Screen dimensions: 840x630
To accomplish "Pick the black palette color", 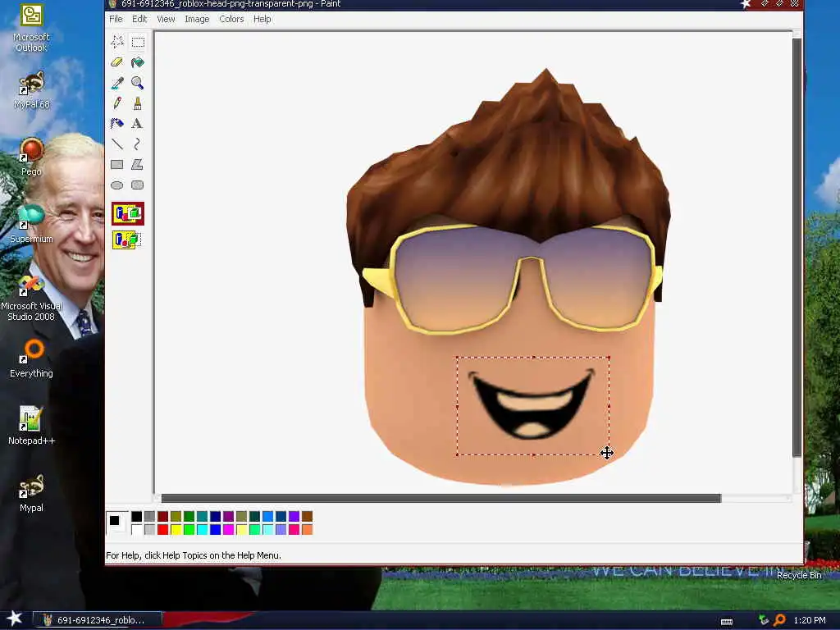I will point(137,517).
